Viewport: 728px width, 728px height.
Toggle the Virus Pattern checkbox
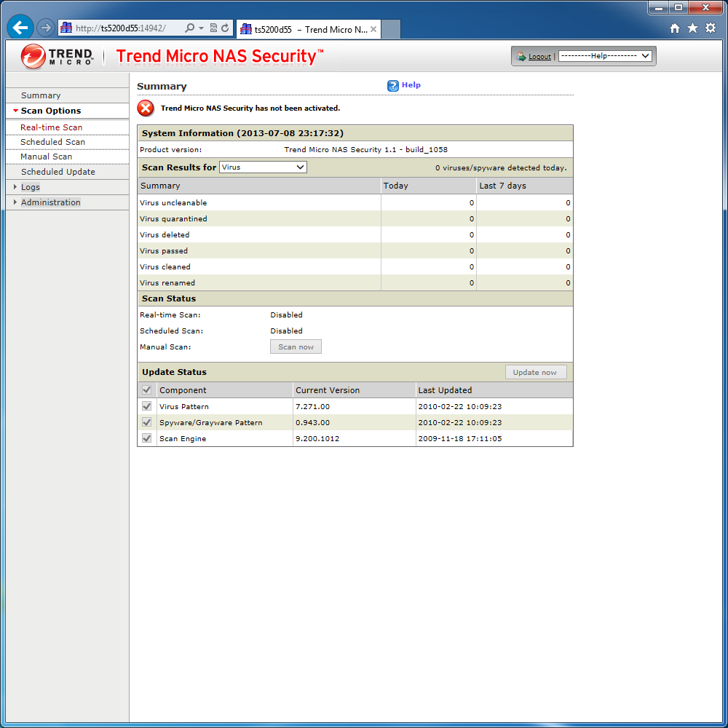[x=147, y=406]
